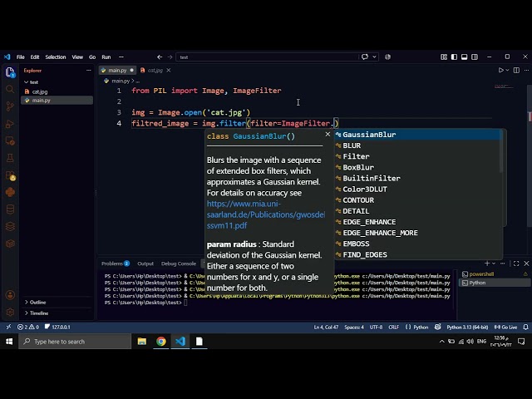Select BoxBlur from the suggestion list

[x=417, y=167]
